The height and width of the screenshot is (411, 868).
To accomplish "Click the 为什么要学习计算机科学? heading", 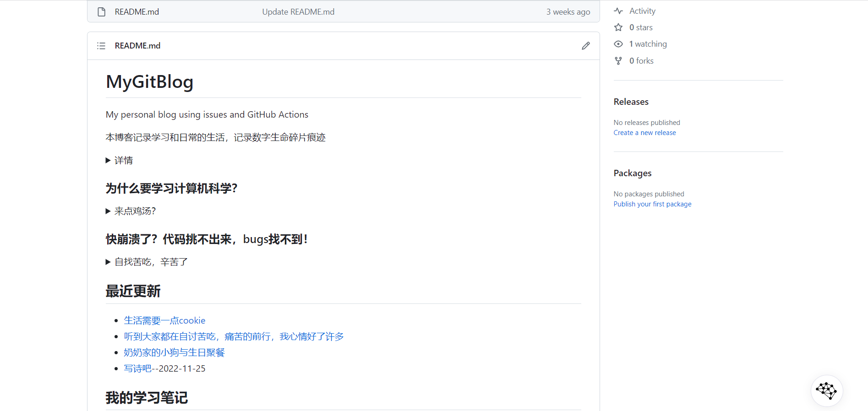I will (172, 188).
